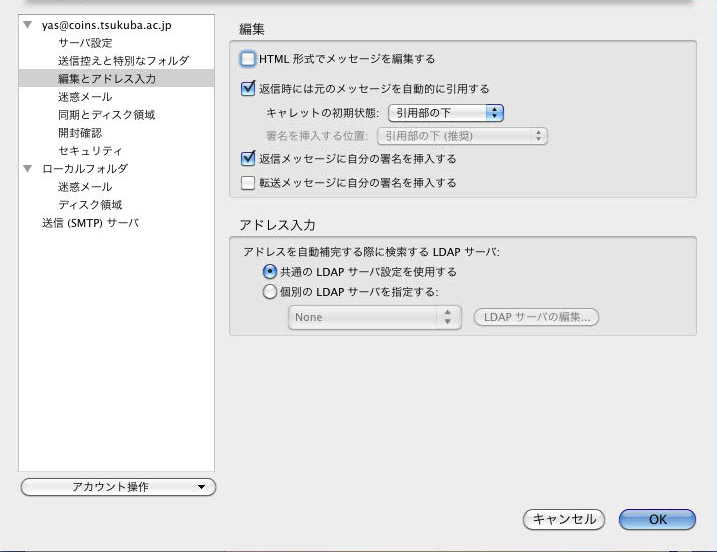
Task: Open セキュリティ settings
Action: point(90,150)
